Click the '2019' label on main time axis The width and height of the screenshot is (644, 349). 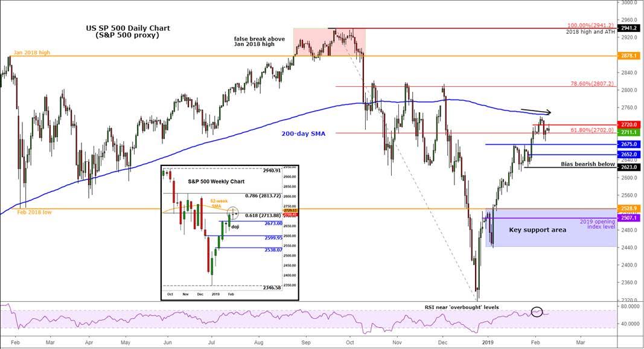[488, 342]
